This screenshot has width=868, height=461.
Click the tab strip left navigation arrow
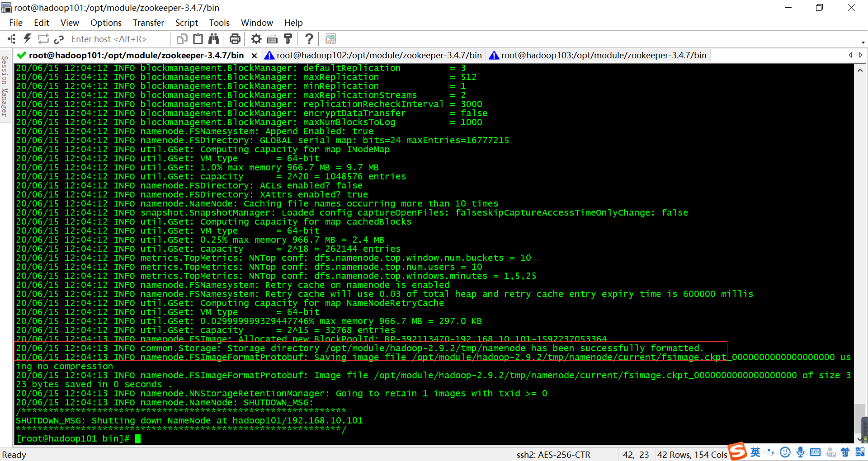850,55
